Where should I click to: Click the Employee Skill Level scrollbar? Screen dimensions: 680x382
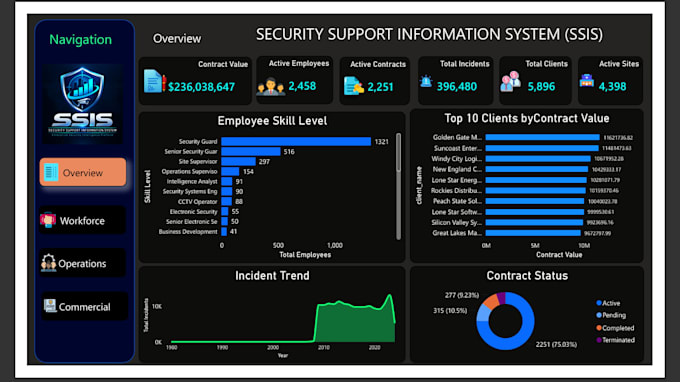(398, 186)
